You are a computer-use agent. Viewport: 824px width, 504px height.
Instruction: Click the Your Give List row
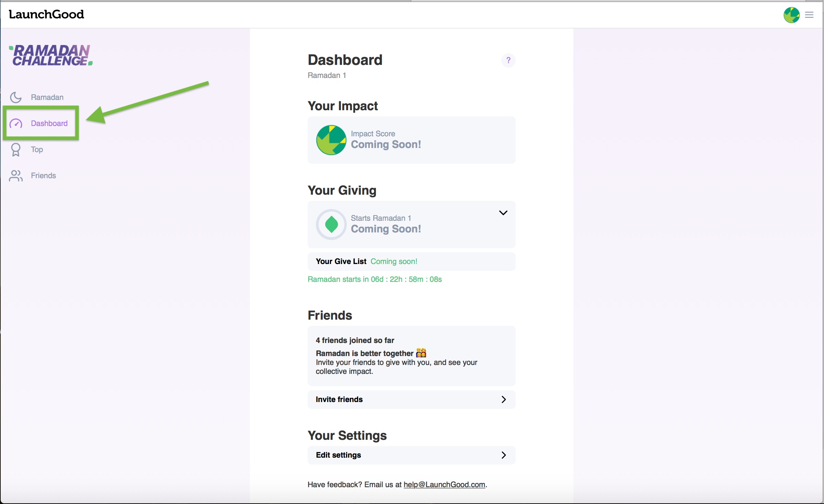click(x=411, y=261)
